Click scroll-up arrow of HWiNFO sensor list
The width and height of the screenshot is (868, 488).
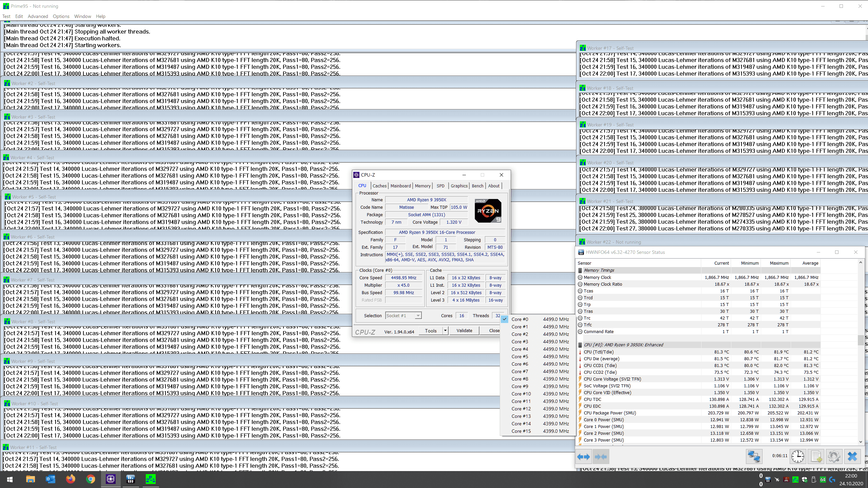[x=861, y=263]
